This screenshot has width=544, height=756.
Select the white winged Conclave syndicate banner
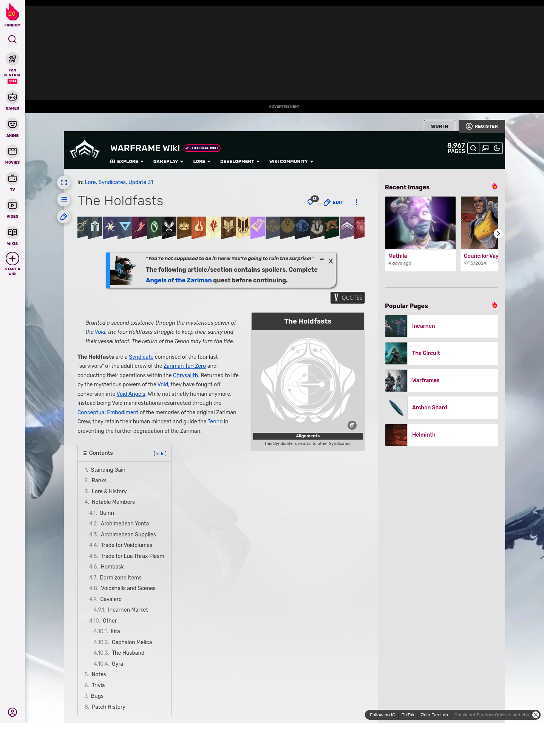coord(169,228)
